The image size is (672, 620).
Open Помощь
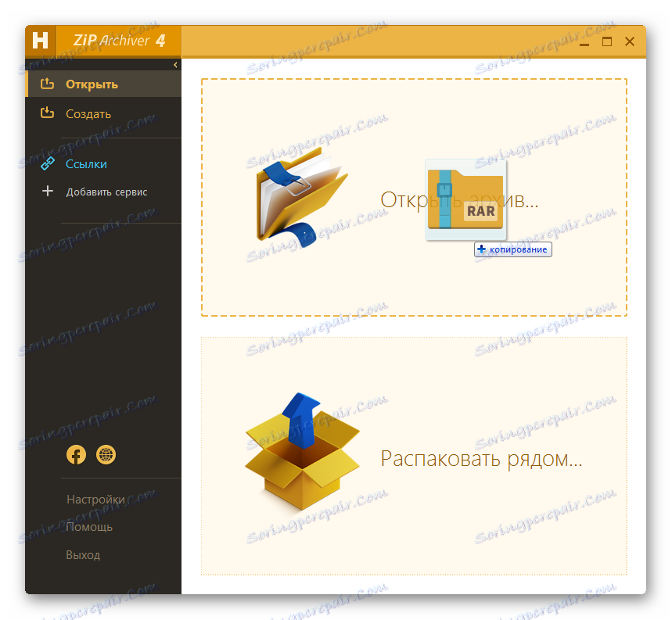[x=89, y=527]
